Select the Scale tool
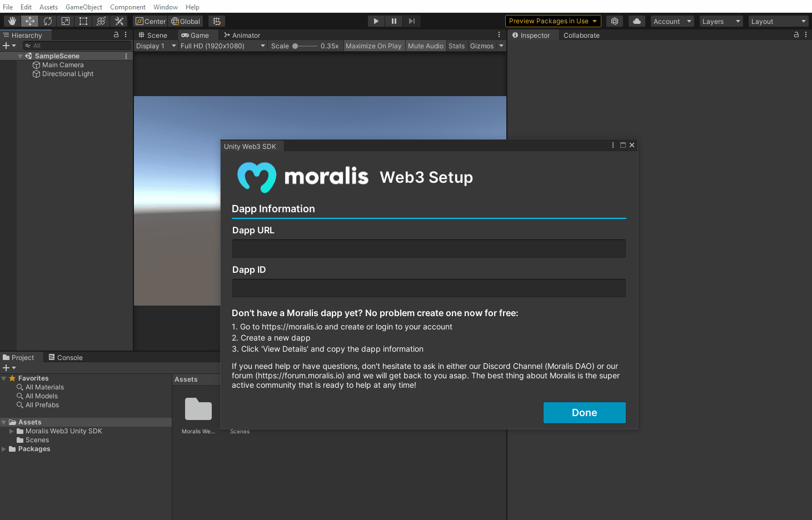Screen dimensions: 812x520 (66, 21)
